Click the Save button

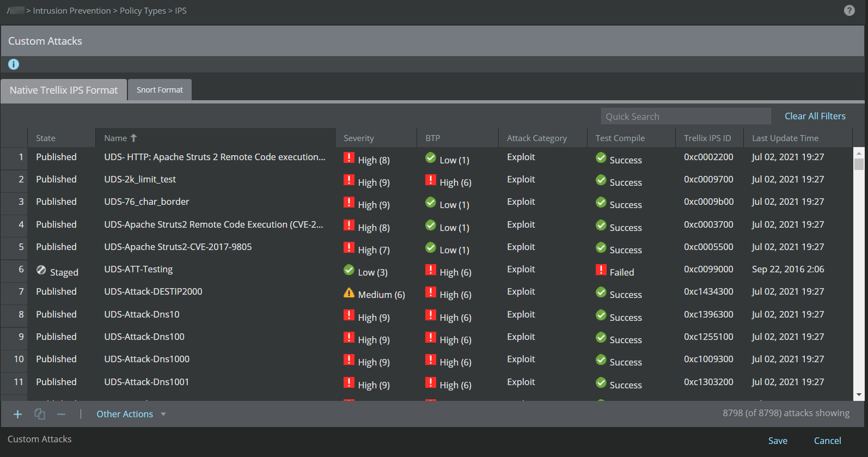pos(778,441)
